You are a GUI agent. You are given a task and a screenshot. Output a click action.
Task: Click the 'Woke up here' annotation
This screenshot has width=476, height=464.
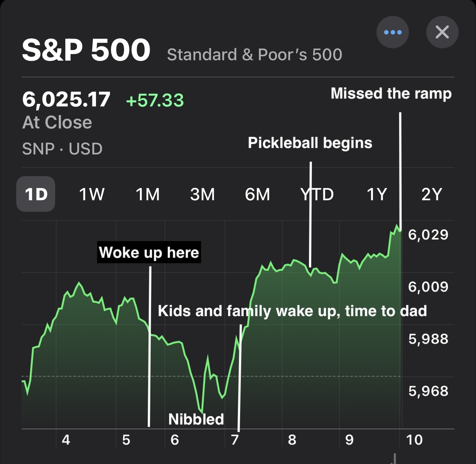[x=149, y=252]
